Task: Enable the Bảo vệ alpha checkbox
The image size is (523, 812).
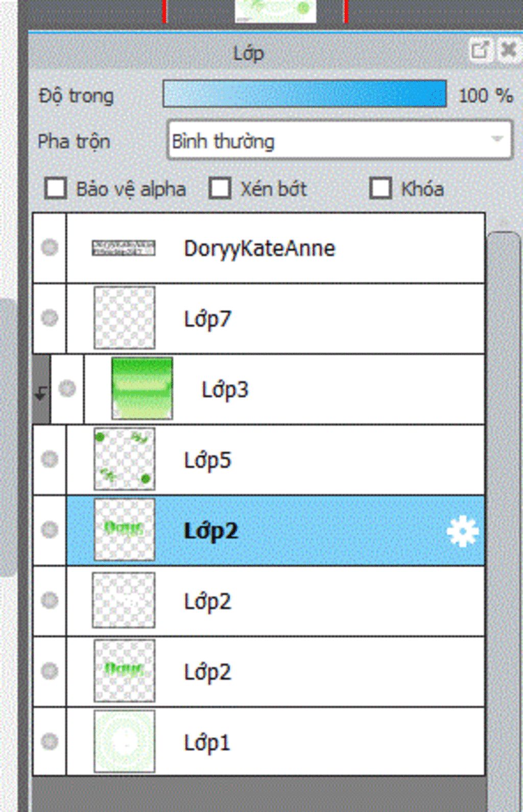Action: (x=56, y=188)
